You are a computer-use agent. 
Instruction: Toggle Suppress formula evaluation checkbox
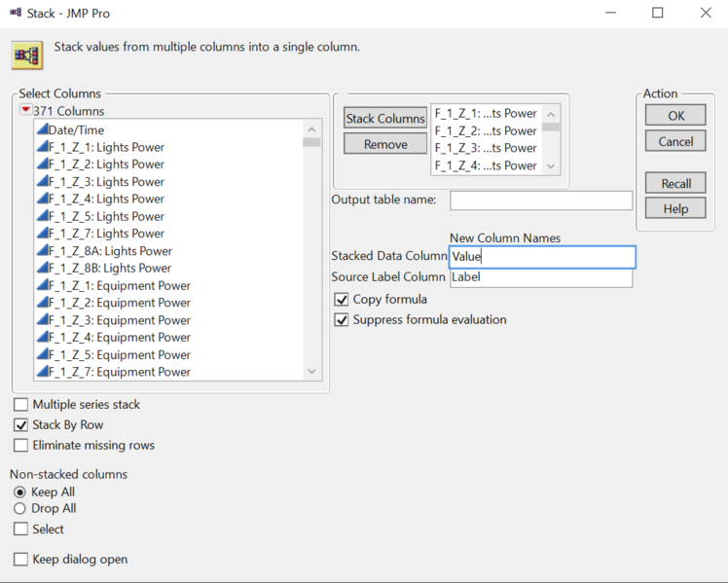pyautogui.click(x=342, y=320)
